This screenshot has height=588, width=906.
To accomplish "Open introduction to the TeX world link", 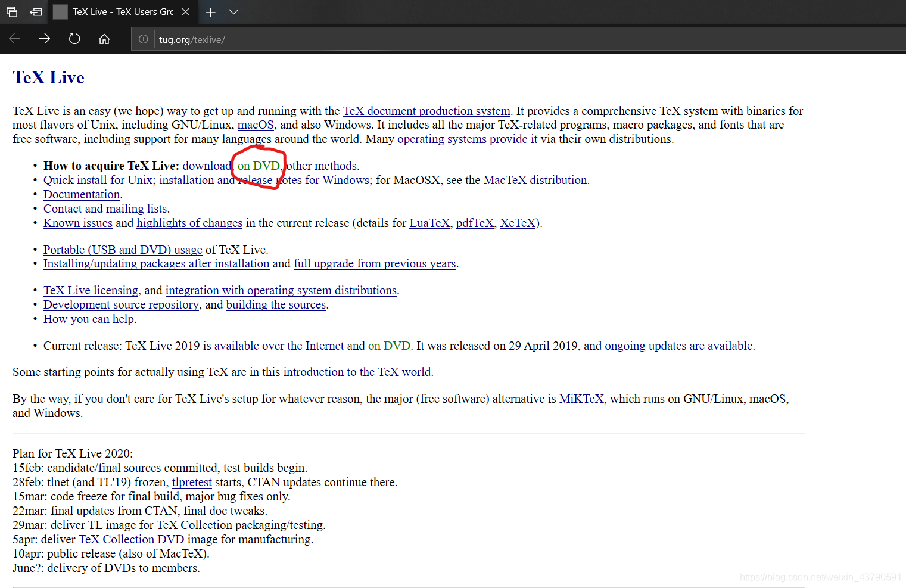I will point(357,372).
